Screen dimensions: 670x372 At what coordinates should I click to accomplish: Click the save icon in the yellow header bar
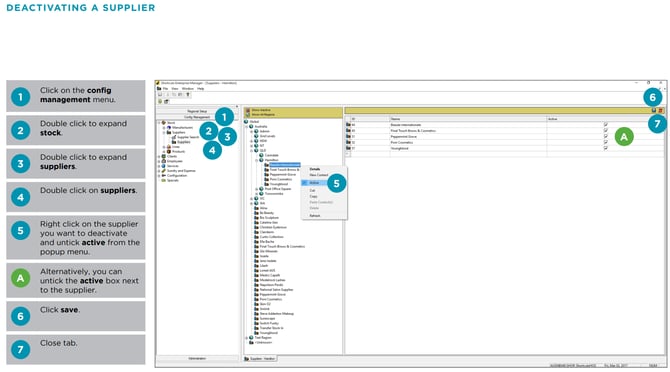654,111
